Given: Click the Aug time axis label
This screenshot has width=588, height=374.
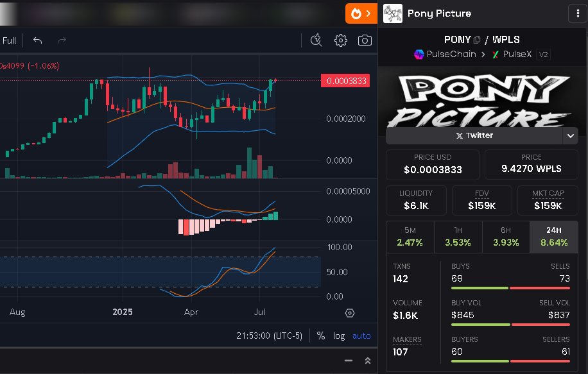Looking at the screenshot, I should point(17,312).
